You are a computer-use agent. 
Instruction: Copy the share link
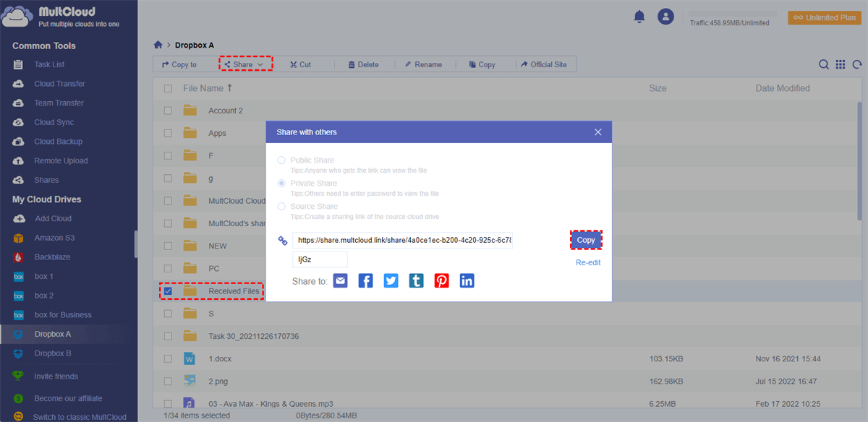tap(586, 240)
